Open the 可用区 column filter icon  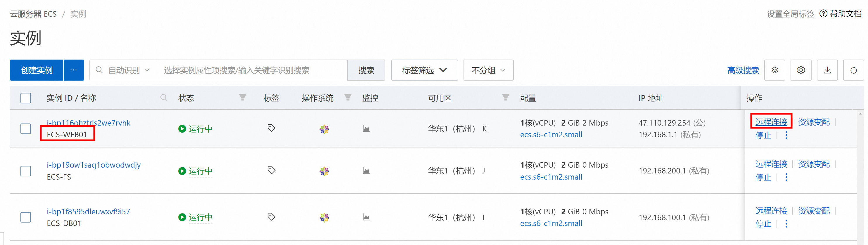tap(505, 98)
